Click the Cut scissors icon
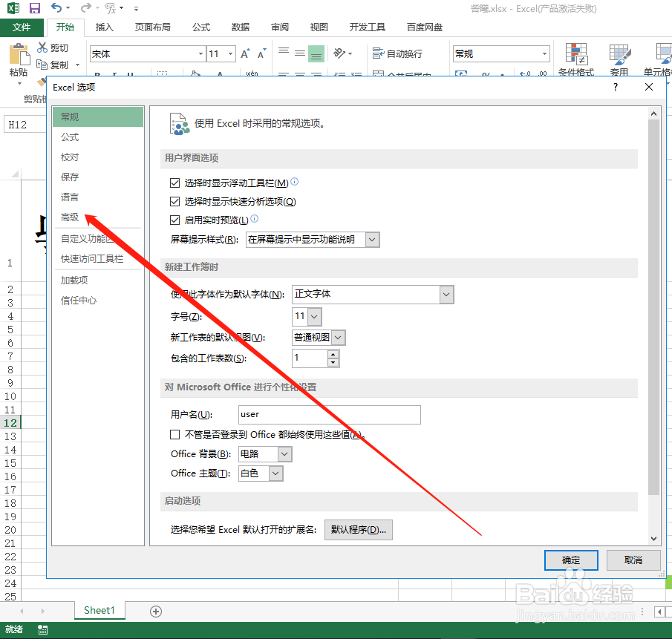 pyautogui.click(x=42, y=47)
